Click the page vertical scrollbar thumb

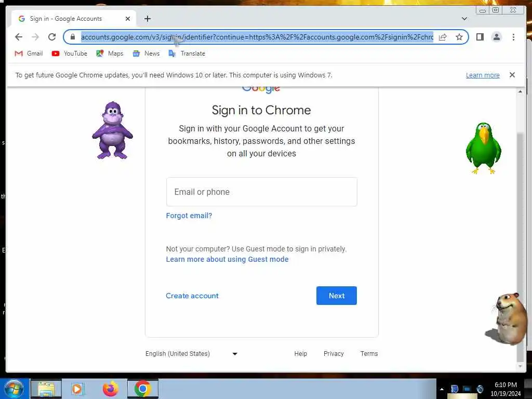click(520, 248)
